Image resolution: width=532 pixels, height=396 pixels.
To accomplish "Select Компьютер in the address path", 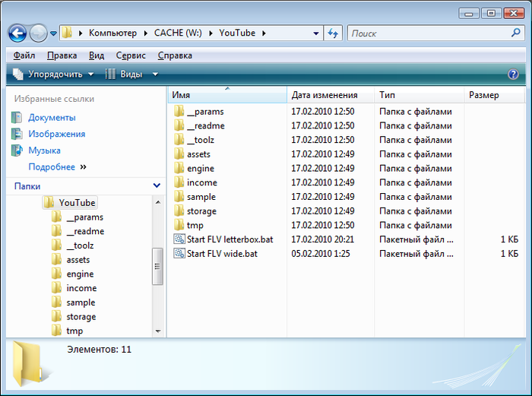I will click(x=112, y=33).
